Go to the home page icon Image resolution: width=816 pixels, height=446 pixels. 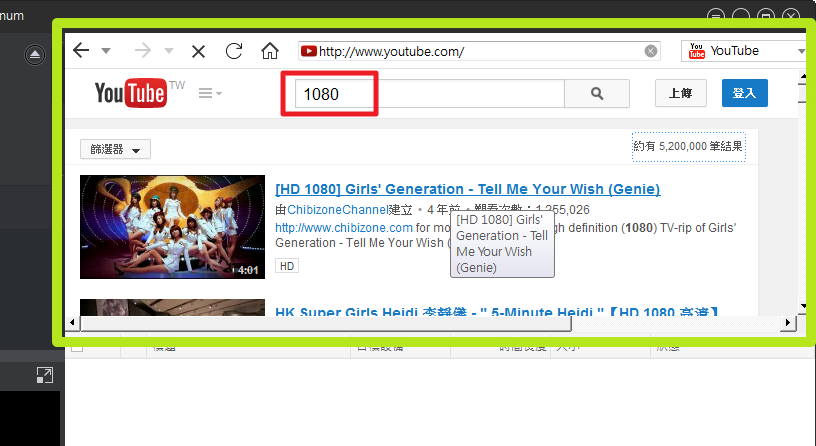(x=269, y=51)
